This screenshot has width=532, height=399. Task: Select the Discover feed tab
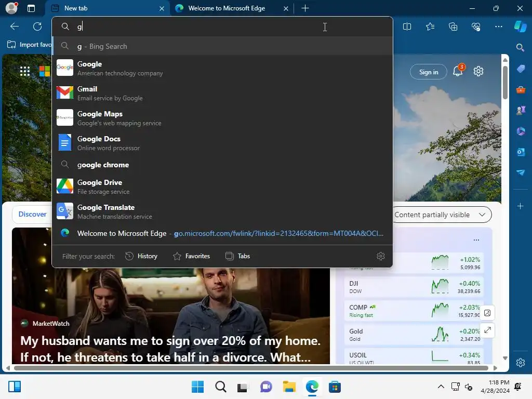(33, 215)
